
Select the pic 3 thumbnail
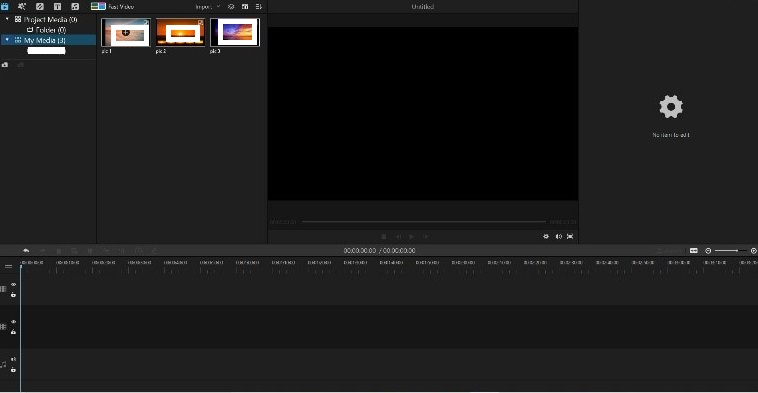click(235, 32)
